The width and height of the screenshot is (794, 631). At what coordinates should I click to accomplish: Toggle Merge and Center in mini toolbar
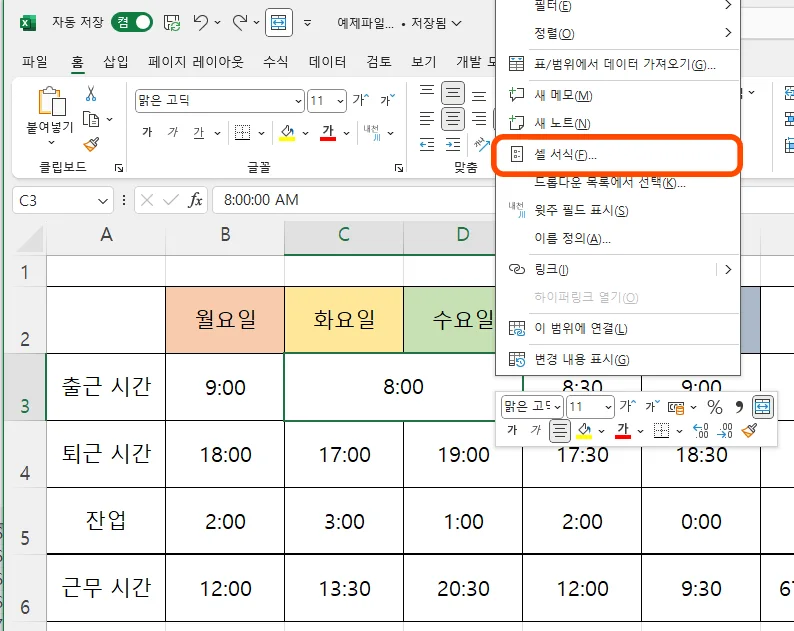[763, 407]
